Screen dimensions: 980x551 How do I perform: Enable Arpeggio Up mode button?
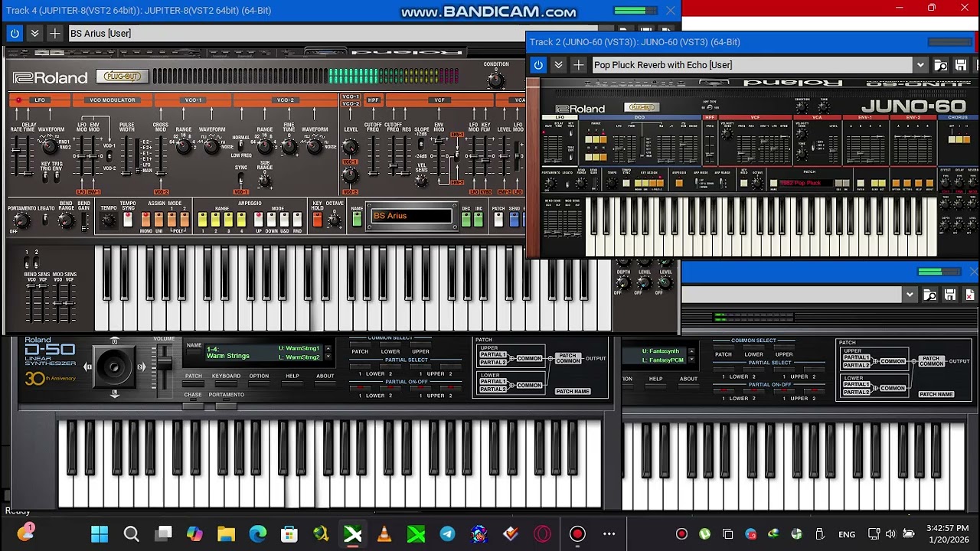pyautogui.click(x=259, y=220)
